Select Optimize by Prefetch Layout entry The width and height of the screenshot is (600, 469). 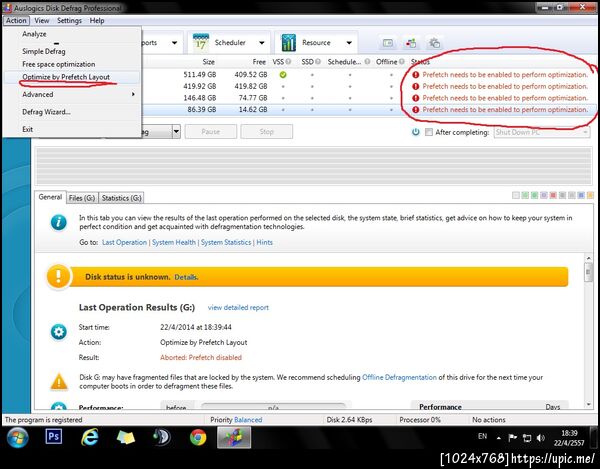72,77
